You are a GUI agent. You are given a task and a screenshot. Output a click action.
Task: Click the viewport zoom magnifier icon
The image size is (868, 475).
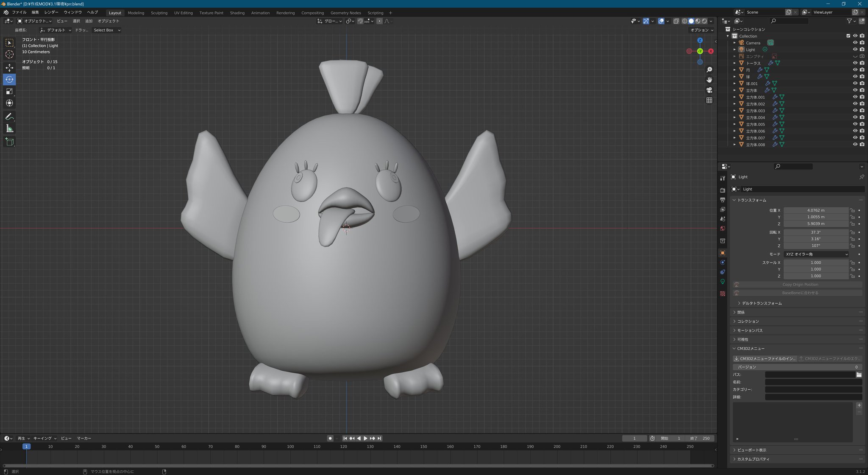click(x=709, y=70)
